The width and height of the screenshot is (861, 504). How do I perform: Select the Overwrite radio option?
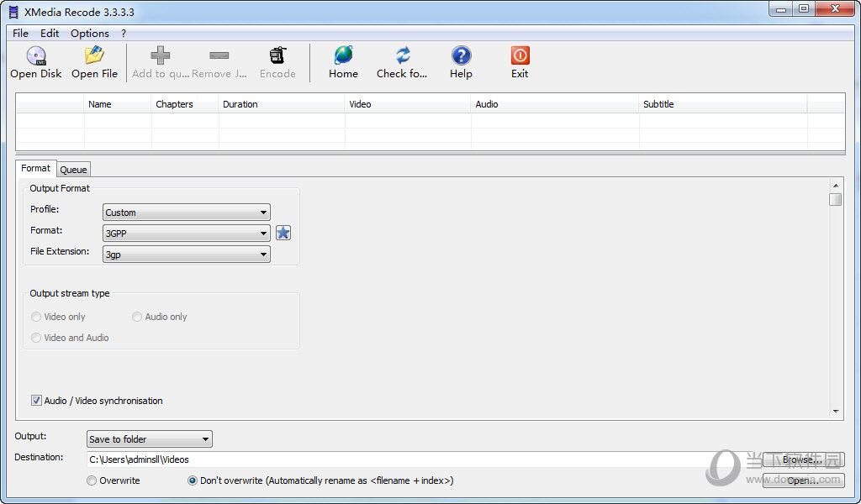click(92, 480)
